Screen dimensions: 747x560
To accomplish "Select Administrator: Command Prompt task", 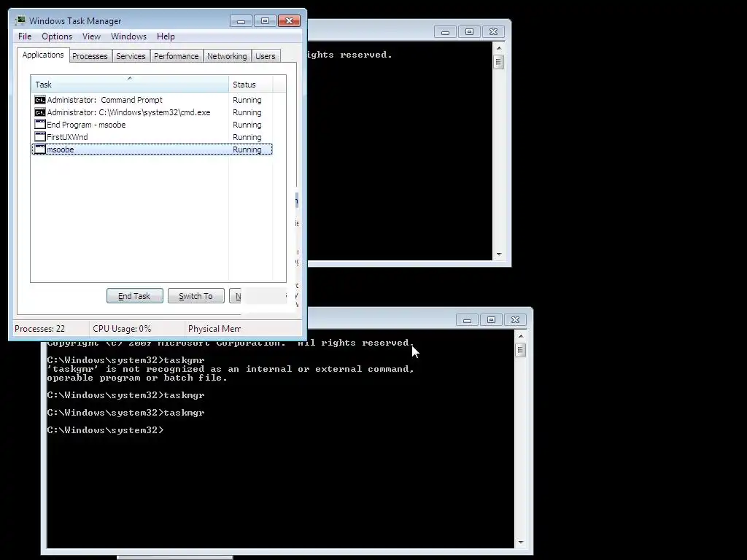I will (x=152, y=100).
